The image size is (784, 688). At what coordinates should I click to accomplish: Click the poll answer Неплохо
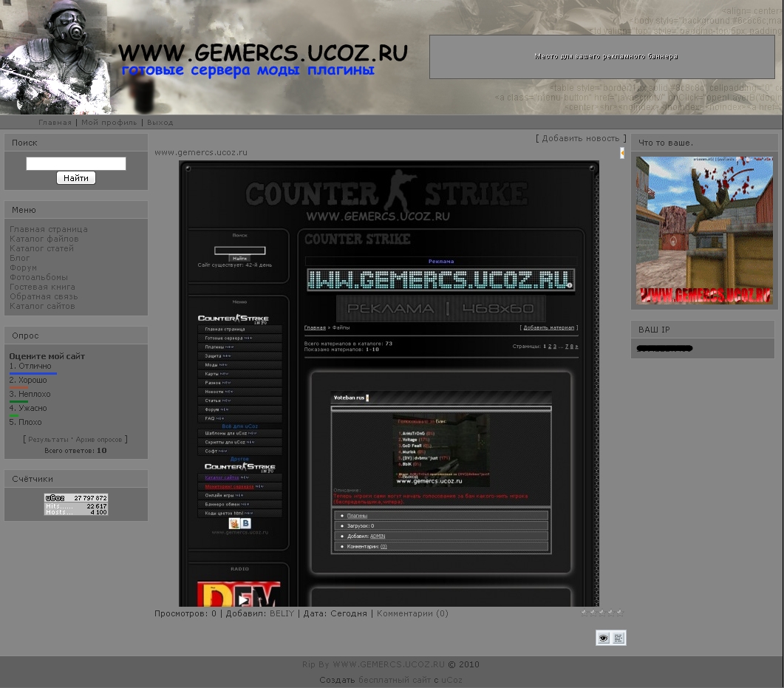[x=35, y=394]
